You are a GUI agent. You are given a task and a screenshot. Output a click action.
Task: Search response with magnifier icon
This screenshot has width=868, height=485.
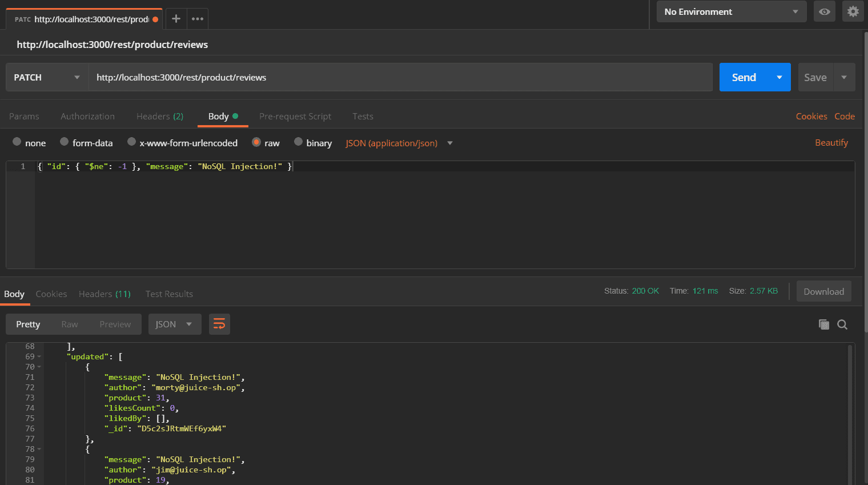tap(842, 324)
